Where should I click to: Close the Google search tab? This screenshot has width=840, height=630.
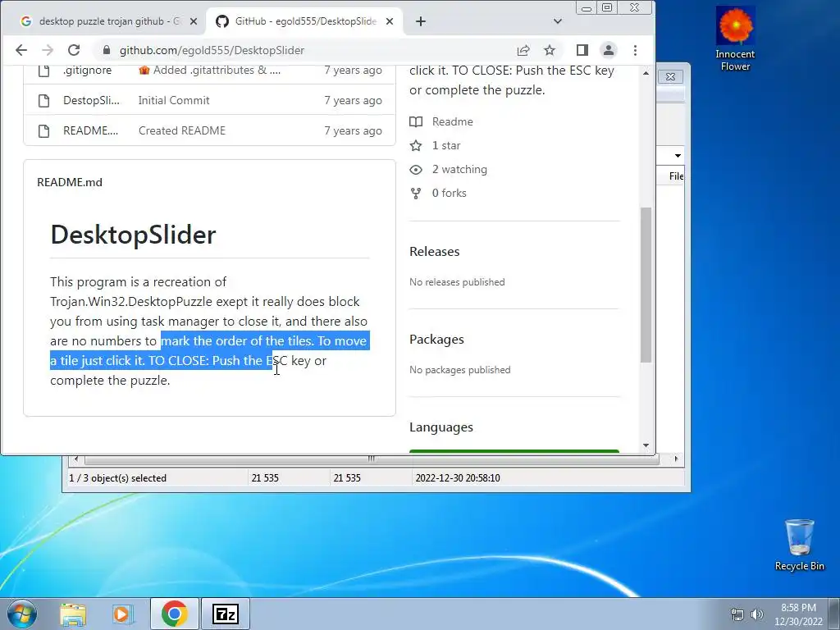tap(194, 21)
